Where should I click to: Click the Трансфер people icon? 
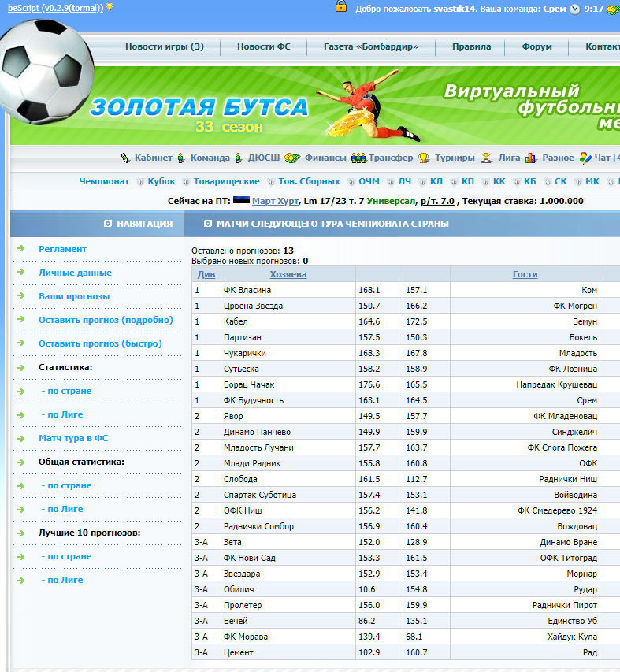[x=358, y=158]
